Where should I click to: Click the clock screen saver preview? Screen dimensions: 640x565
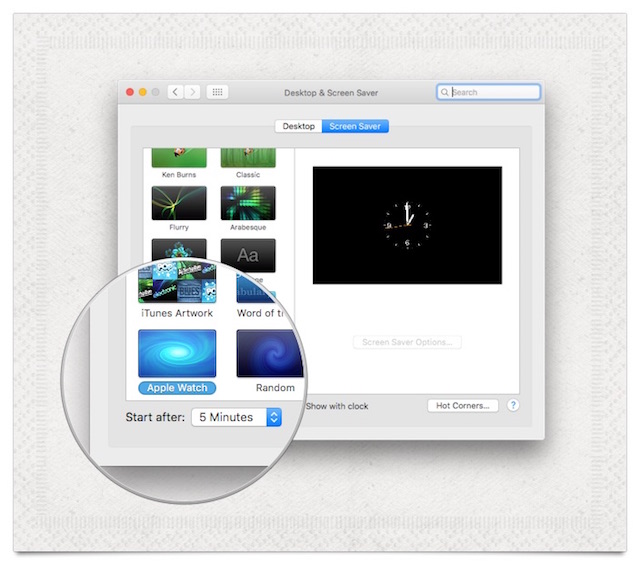click(x=407, y=225)
